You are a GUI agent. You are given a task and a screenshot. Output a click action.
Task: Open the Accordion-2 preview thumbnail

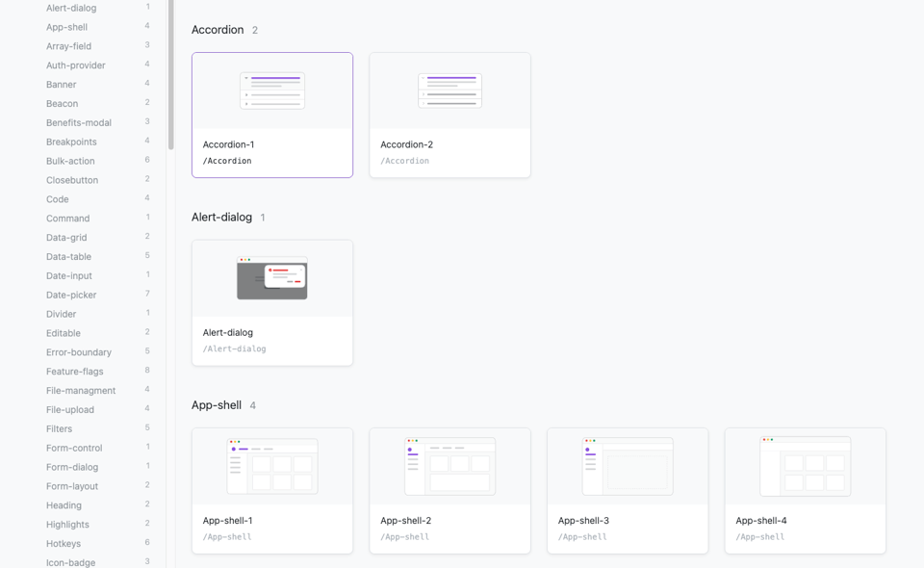tap(449, 91)
